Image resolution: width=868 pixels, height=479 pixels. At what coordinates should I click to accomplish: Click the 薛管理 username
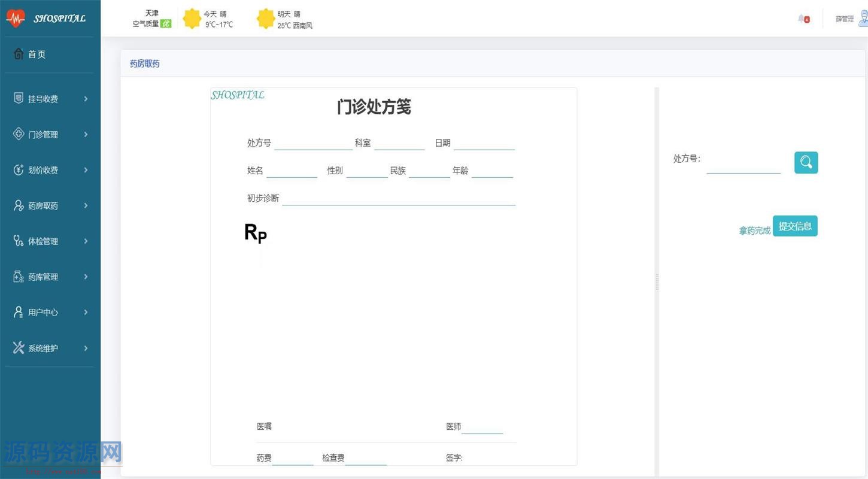845,19
